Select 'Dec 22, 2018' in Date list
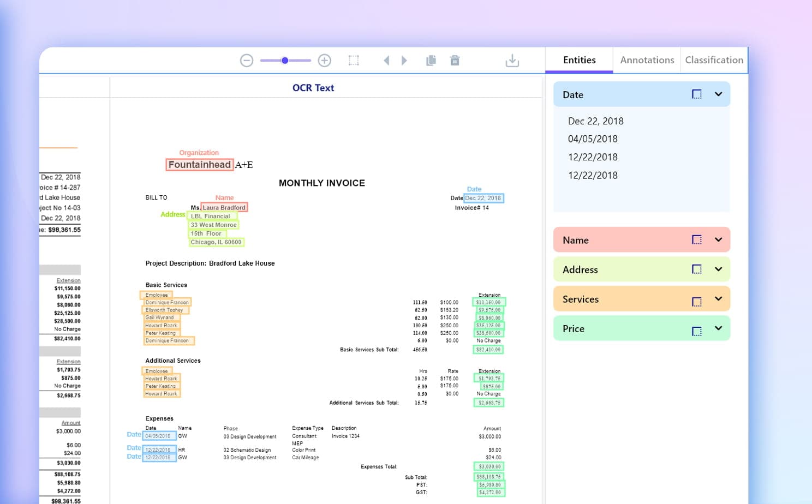The height and width of the screenshot is (504, 812). (595, 121)
